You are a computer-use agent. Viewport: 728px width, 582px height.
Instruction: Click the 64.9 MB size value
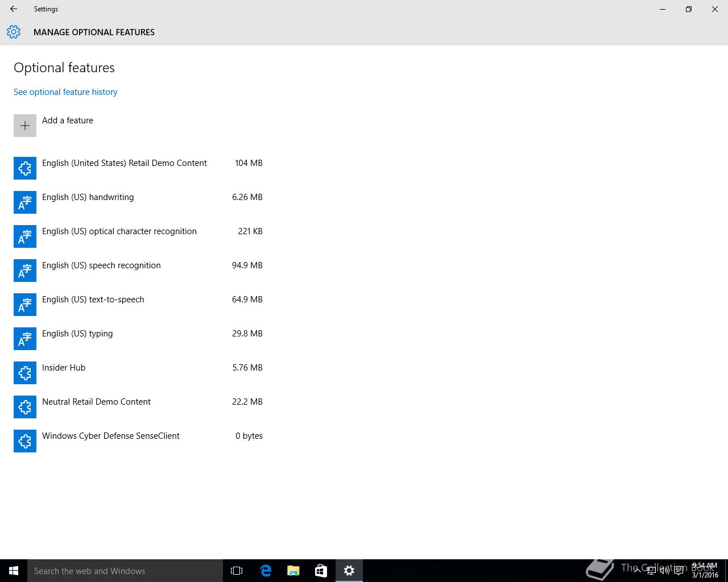click(247, 300)
